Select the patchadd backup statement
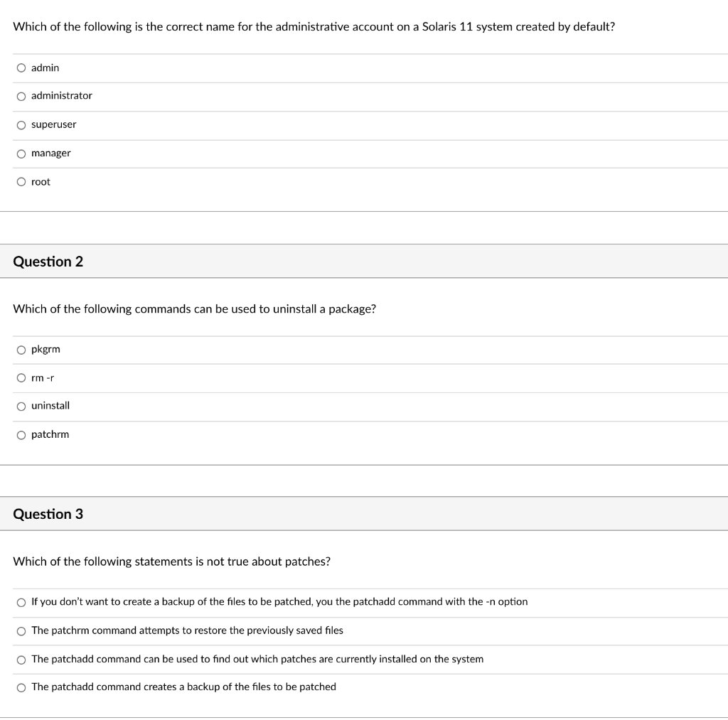 coord(22,687)
